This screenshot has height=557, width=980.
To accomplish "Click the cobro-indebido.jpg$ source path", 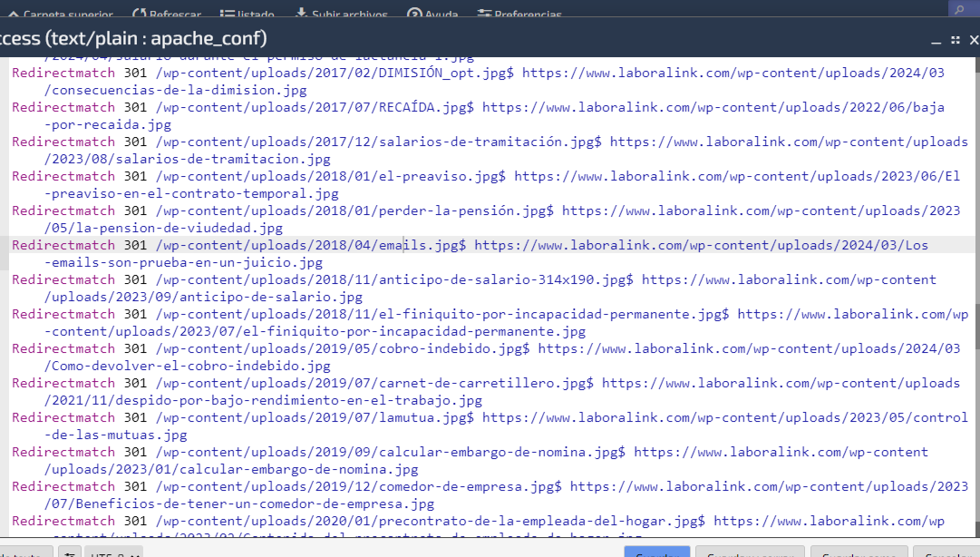I will [343, 348].
